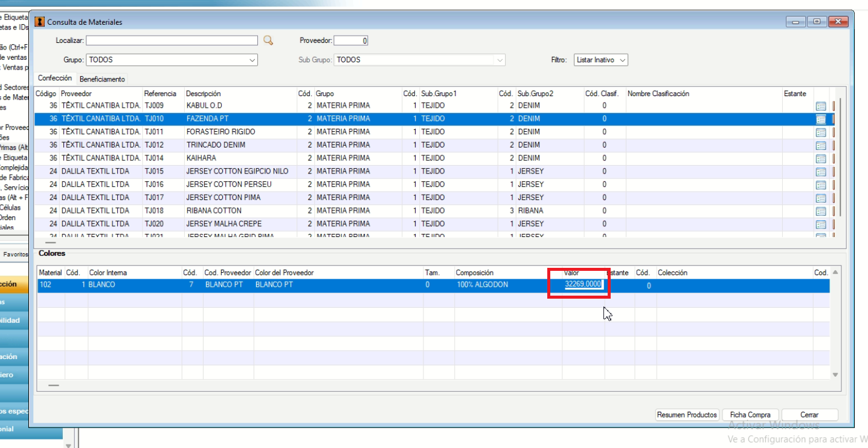Open the details icon on the JERSEY COTTON EGIPCIO NILO row
The image size is (868, 448).
click(821, 172)
